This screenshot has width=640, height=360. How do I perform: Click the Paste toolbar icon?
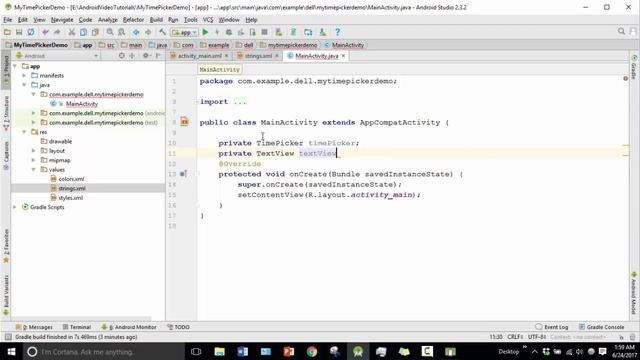tap(95, 32)
